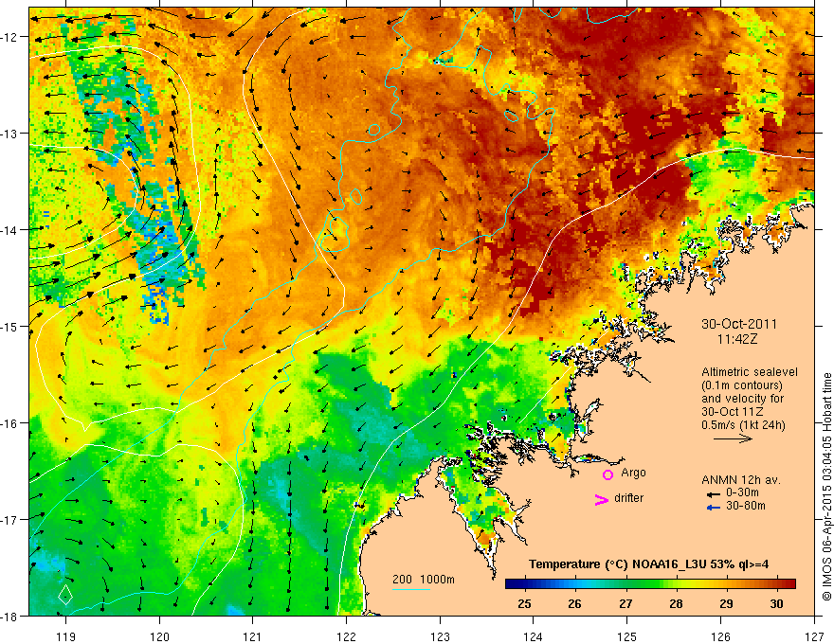Image resolution: width=834 pixels, height=644 pixels.
Task: Click the Temperature NOAA16_L3U colorbar title
Action: [x=648, y=564]
